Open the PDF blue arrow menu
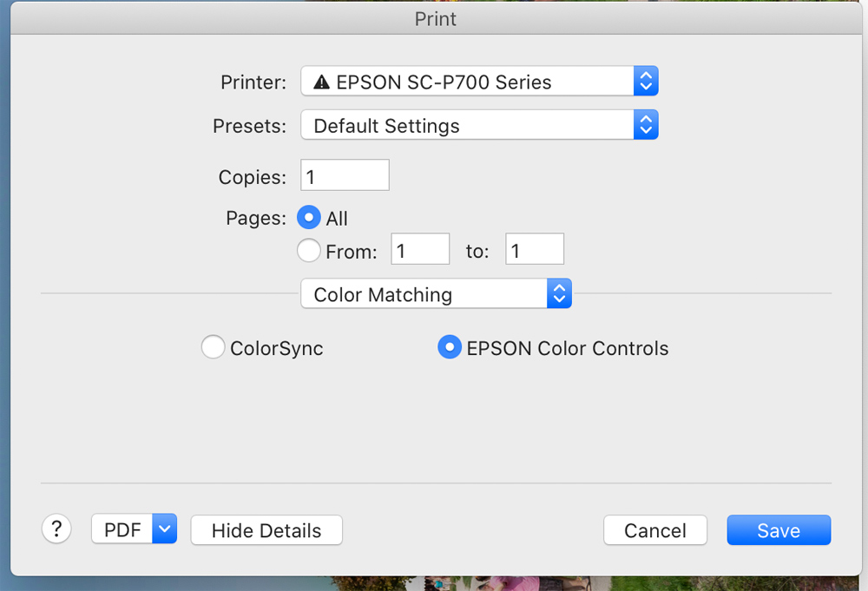Viewport: 868px width, 591px height. click(x=165, y=529)
